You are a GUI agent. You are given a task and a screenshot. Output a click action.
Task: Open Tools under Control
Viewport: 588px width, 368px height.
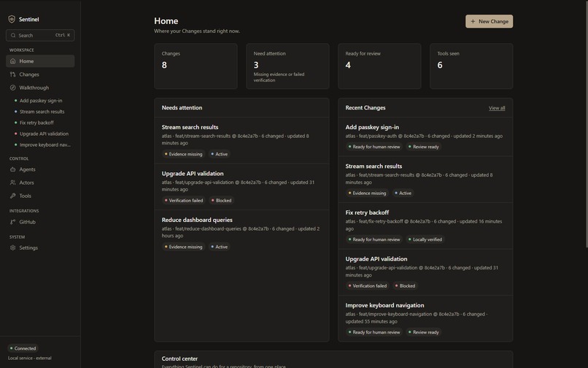(40, 196)
